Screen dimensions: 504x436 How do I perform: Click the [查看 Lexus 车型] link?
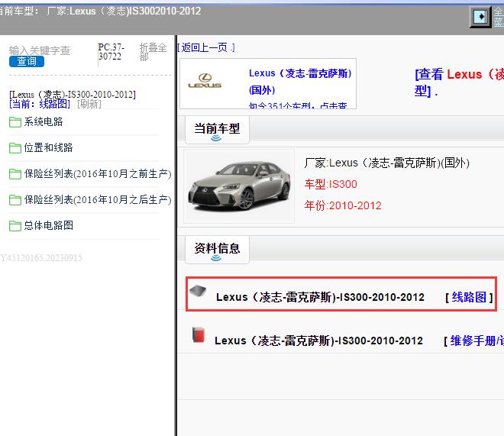pos(459,82)
